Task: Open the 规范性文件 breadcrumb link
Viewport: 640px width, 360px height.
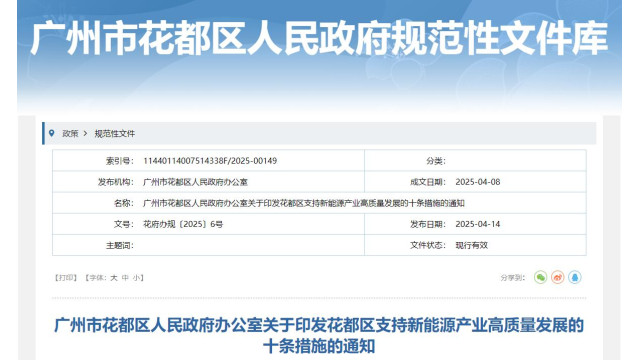Action: point(115,133)
